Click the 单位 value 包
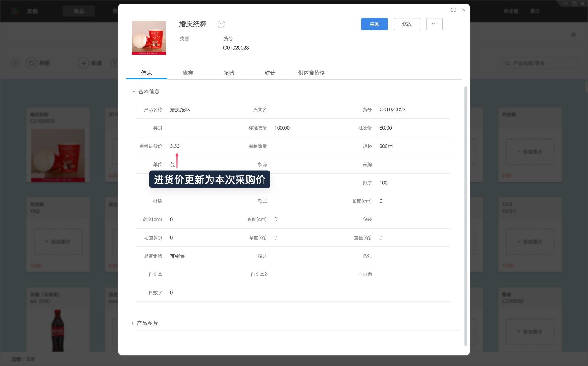588x366 pixels. 172,164
